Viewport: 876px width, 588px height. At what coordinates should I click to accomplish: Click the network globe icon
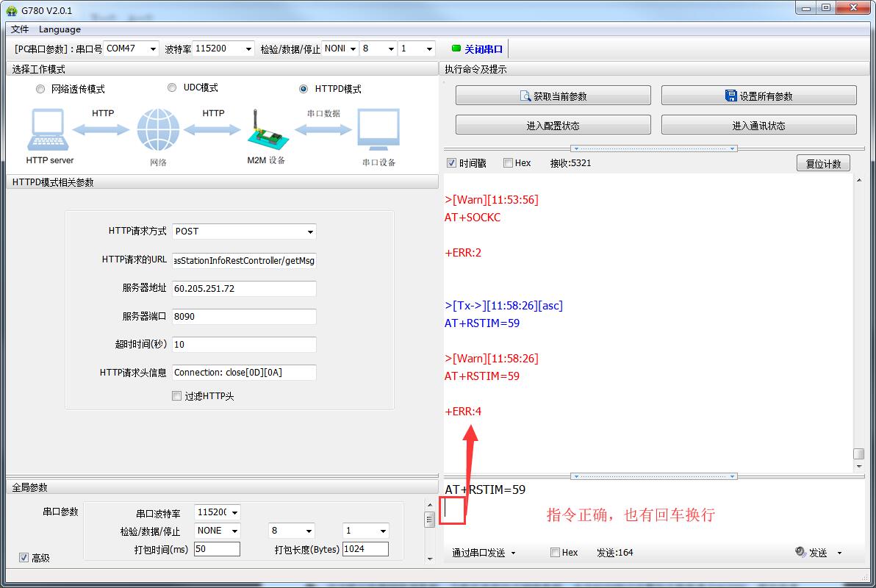[x=158, y=131]
